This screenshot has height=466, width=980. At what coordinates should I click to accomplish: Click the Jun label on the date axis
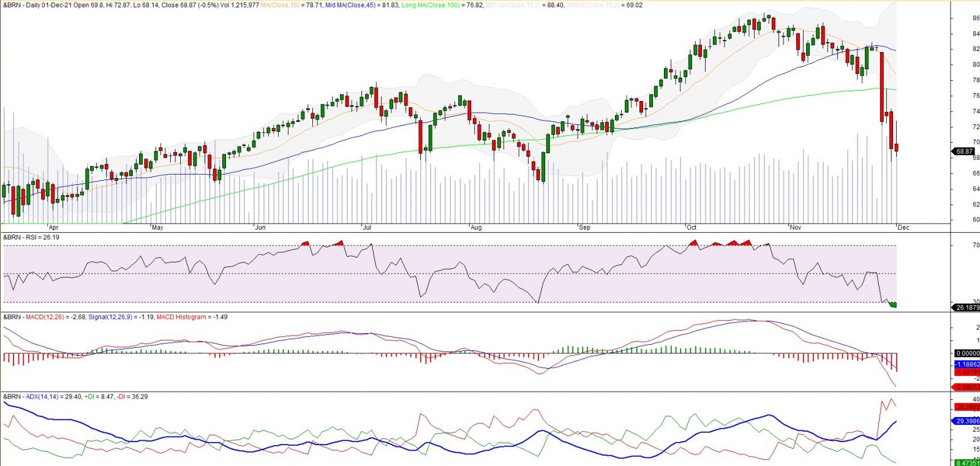[x=260, y=227]
